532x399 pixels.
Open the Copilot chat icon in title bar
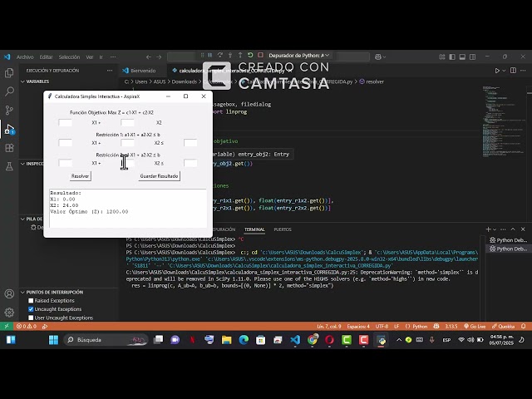click(x=378, y=57)
